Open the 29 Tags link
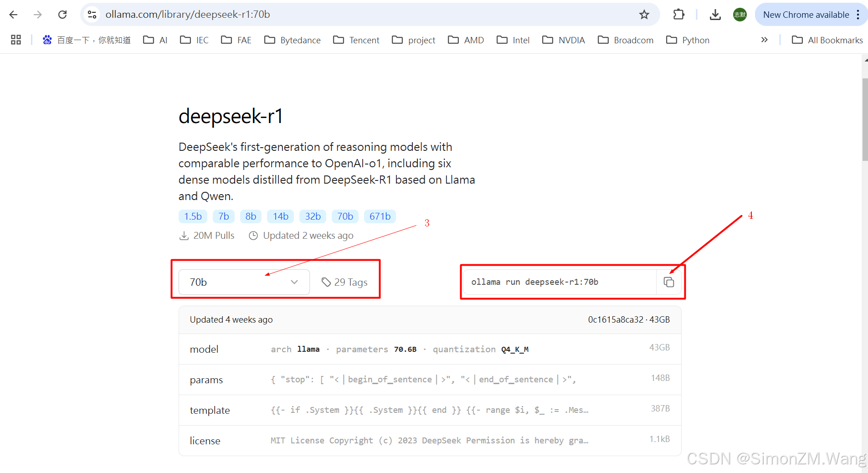The image size is (868, 473). click(344, 283)
